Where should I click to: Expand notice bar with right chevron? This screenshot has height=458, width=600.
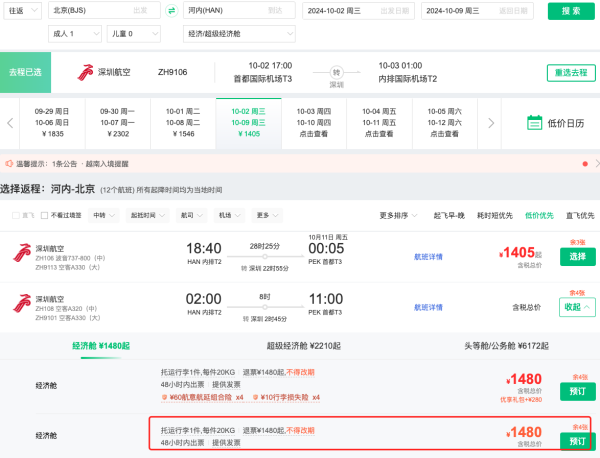597,164
